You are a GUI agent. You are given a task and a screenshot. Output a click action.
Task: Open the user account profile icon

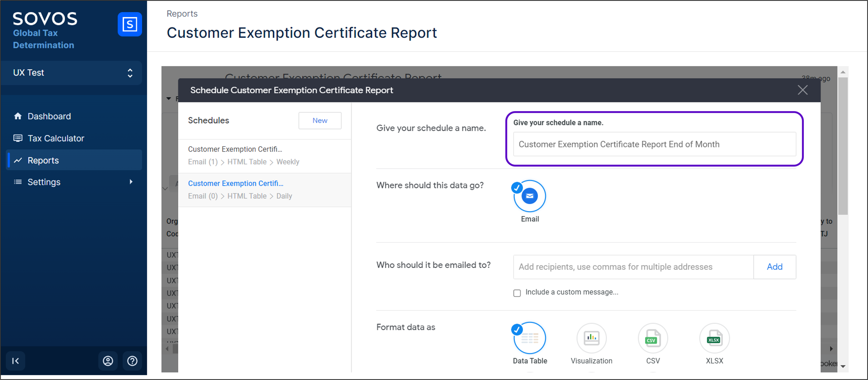click(x=108, y=361)
